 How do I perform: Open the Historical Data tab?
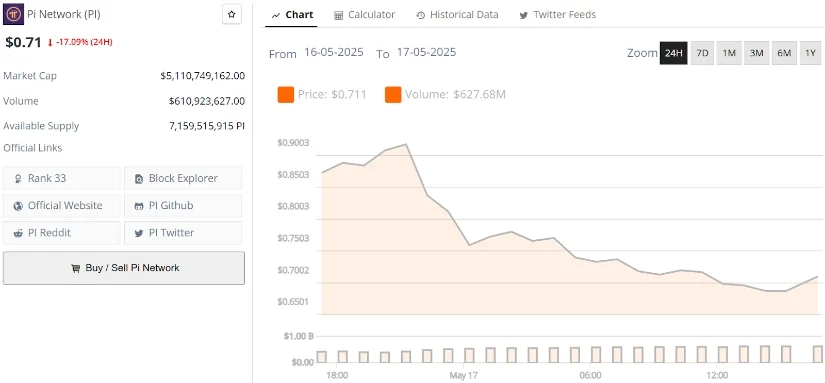pyautogui.click(x=457, y=15)
